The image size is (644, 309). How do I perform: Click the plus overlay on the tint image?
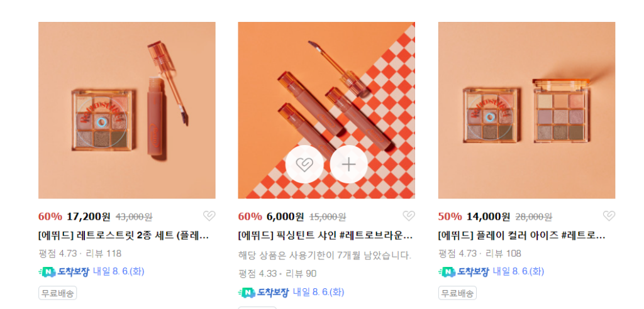[x=348, y=164]
